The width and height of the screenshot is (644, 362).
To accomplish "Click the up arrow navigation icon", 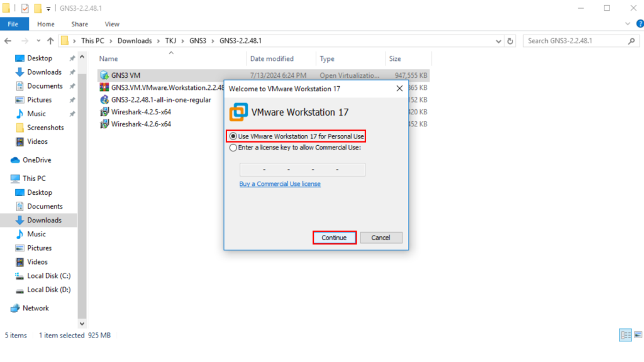I will tap(48, 41).
